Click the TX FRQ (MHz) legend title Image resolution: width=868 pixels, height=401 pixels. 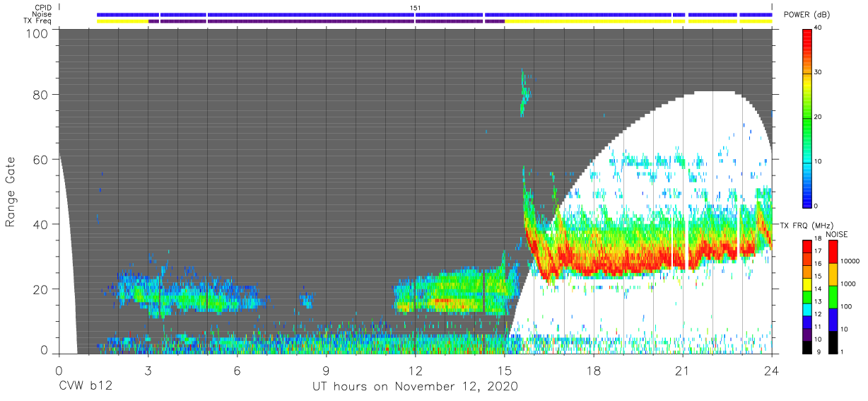point(805,226)
